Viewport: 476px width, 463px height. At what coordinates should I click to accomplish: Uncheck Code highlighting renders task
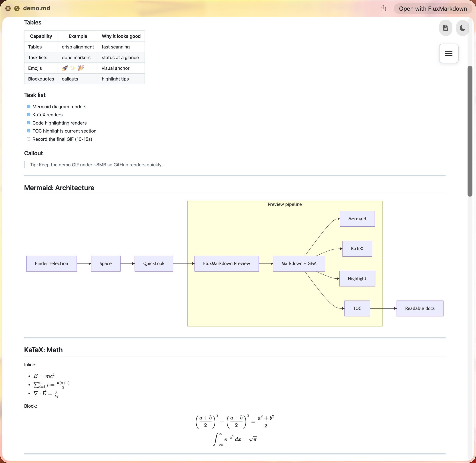click(29, 123)
